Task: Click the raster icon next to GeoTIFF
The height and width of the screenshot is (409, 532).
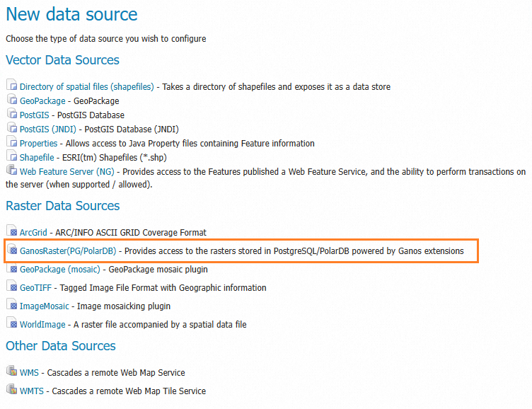Action: tap(11, 287)
